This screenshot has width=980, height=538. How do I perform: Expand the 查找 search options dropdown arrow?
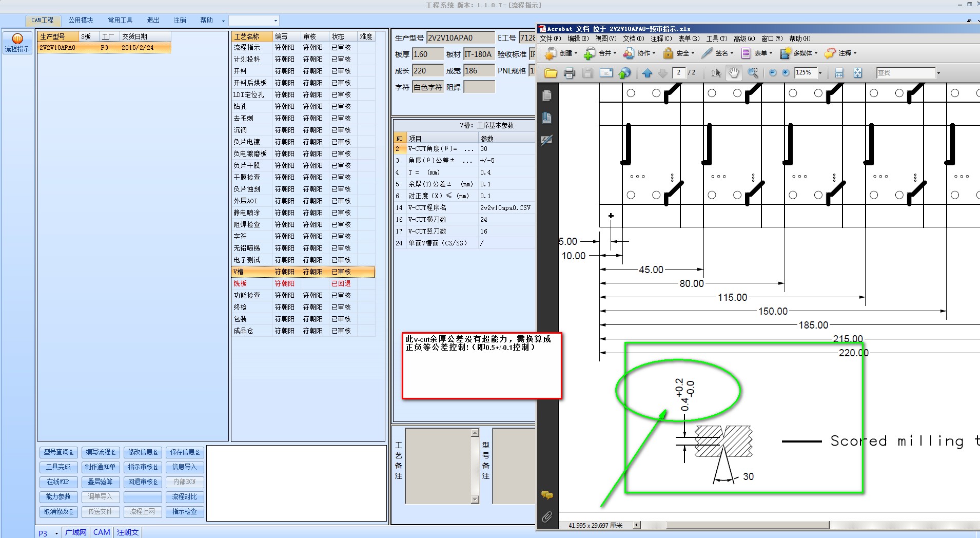(938, 73)
